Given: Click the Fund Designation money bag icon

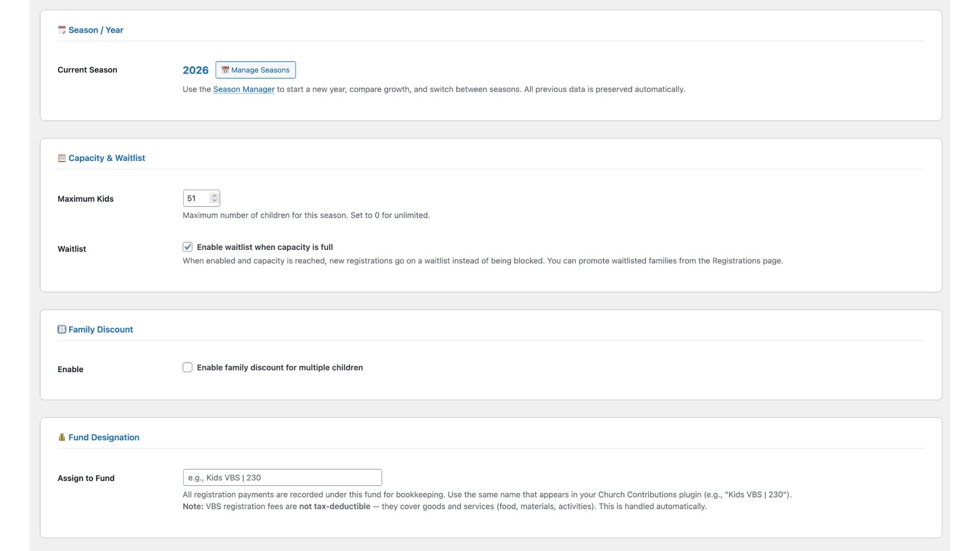Looking at the screenshot, I should click(x=62, y=437).
